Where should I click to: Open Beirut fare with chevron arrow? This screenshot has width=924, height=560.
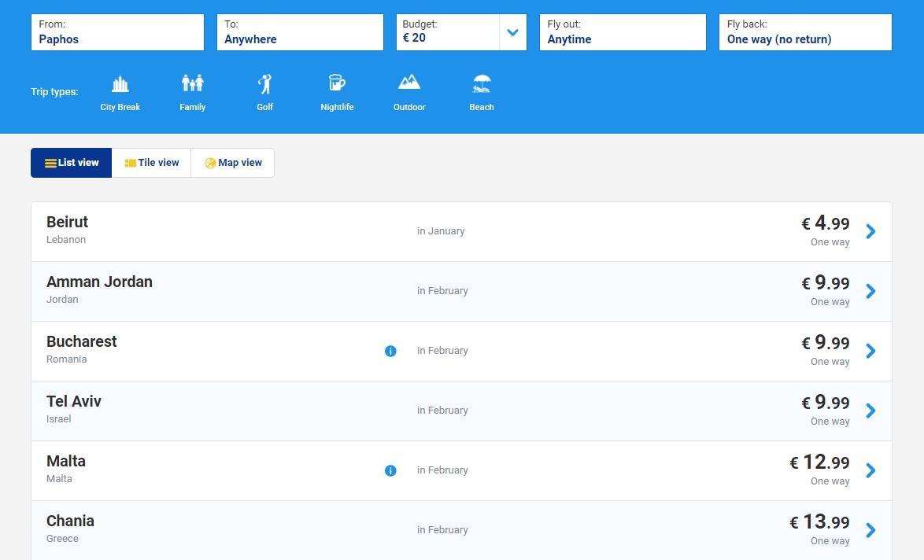tap(870, 231)
